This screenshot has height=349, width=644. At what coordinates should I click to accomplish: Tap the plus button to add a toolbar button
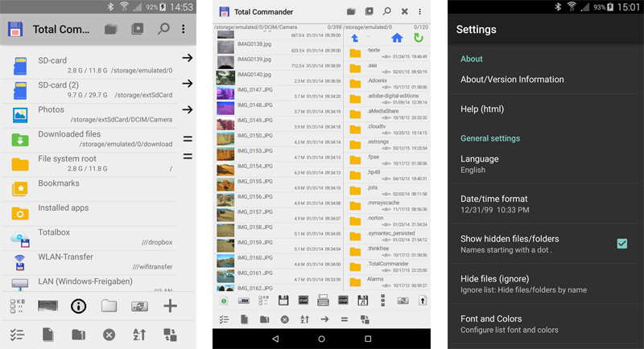click(x=170, y=306)
